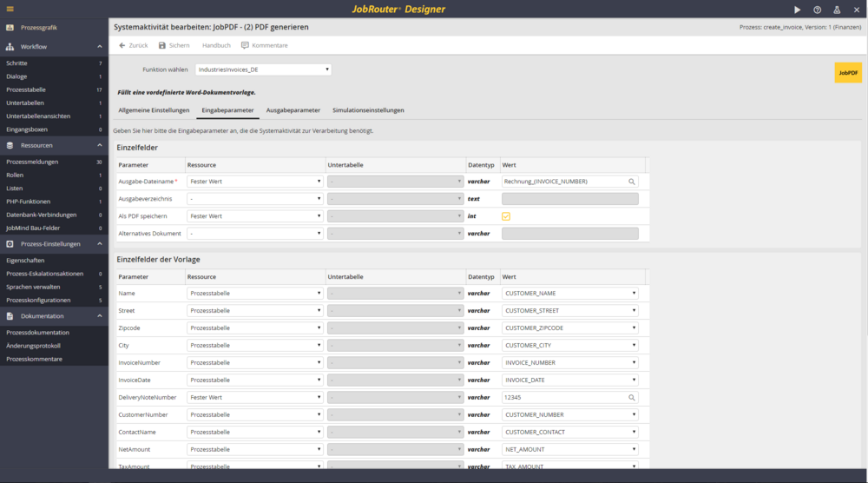
Task: Click the yellow JobPDF badge
Action: 848,73
